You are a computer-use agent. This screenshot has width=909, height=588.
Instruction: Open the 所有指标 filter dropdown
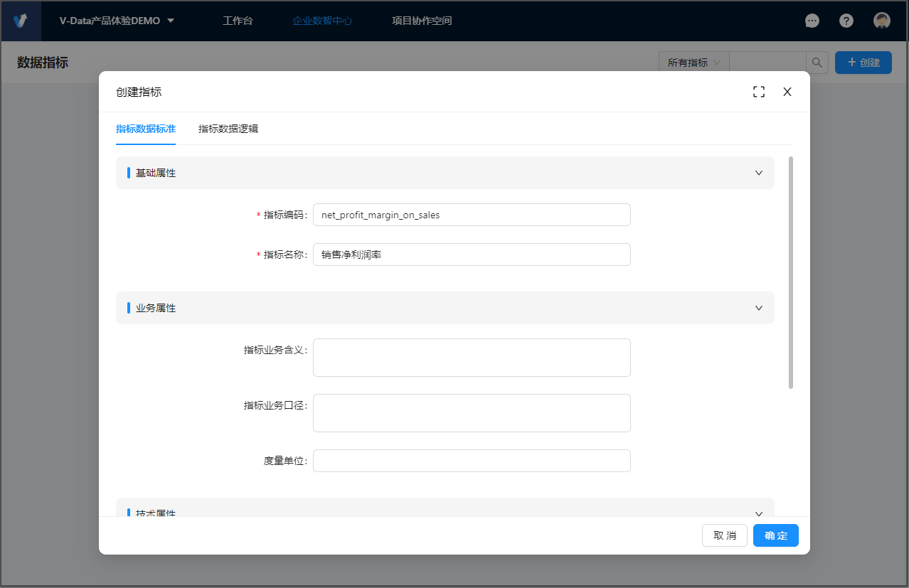(x=693, y=63)
